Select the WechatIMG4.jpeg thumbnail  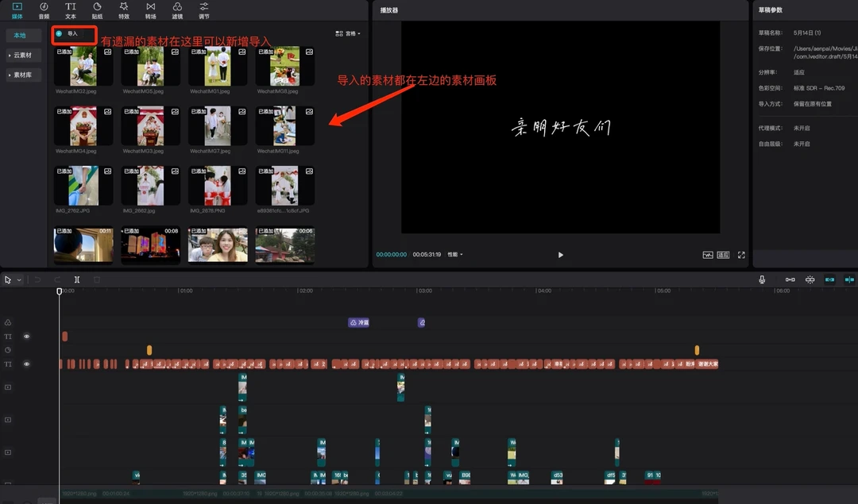[83, 125]
